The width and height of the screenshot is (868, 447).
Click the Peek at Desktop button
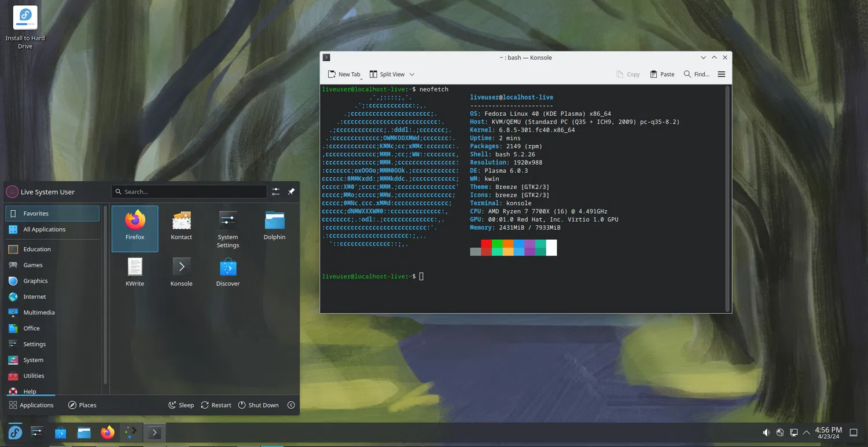coord(854,433)
